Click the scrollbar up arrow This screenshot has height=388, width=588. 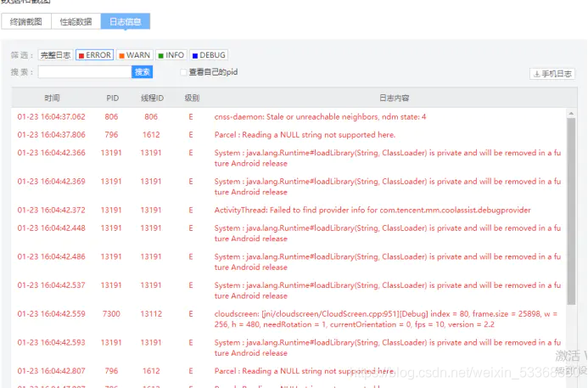tap(571, 113)
